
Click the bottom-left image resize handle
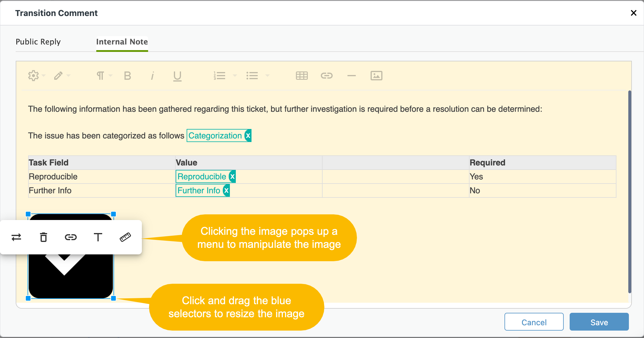coord(28,299)
